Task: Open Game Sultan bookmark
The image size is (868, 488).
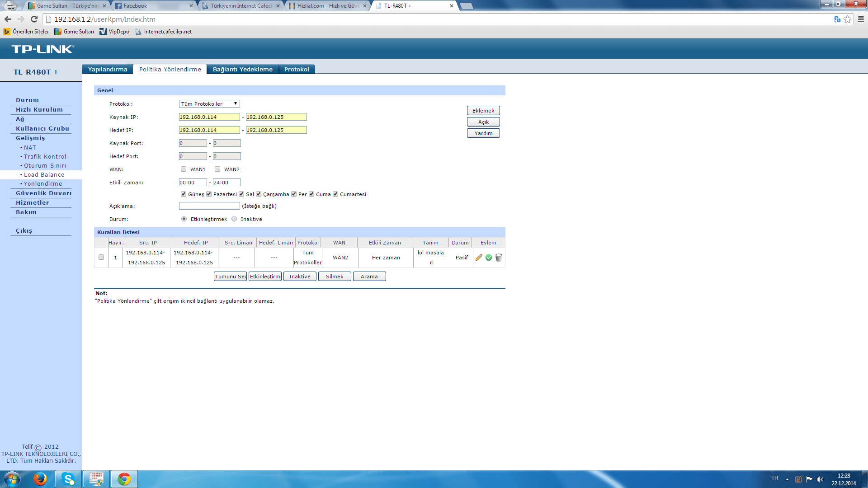Action: click(74, 32)
